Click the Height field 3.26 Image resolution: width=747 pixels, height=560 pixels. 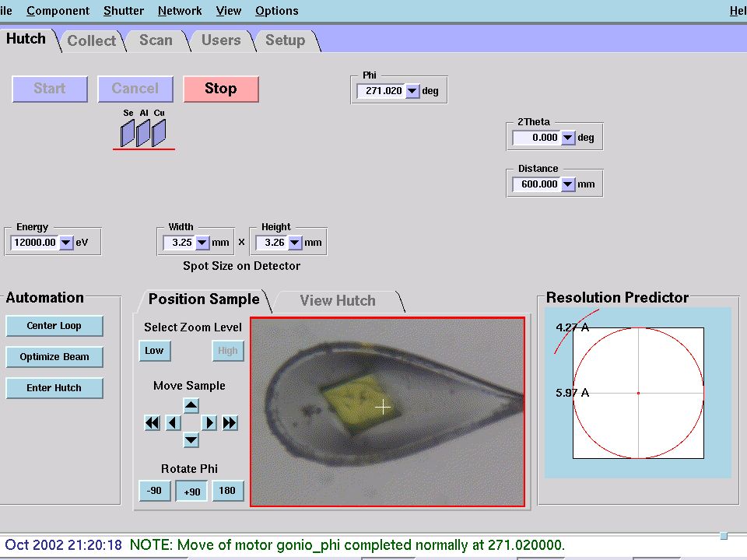(272, 243)
